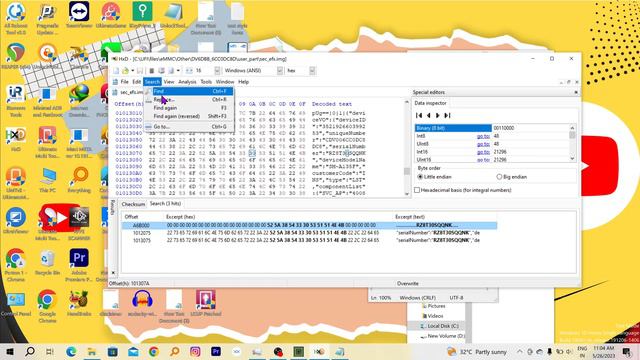
Task: Click go to link for UInt8
Action: pyautogui.click(x=483, y=144)
